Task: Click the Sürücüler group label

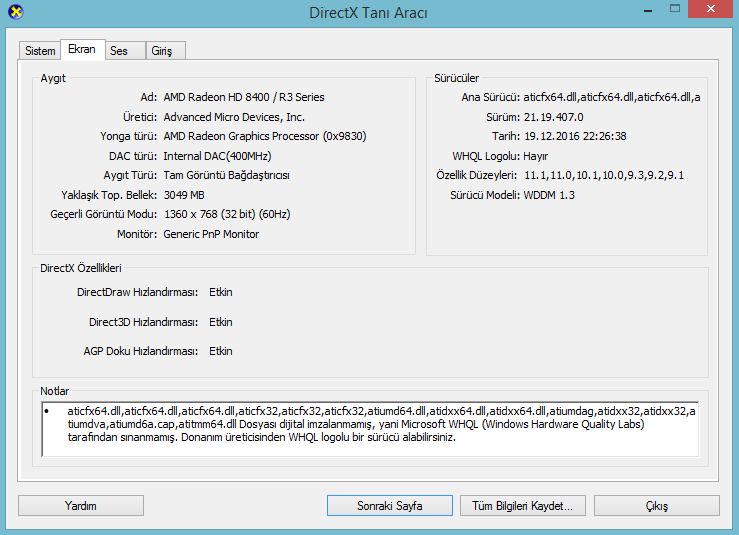Action: pos(456,78)
